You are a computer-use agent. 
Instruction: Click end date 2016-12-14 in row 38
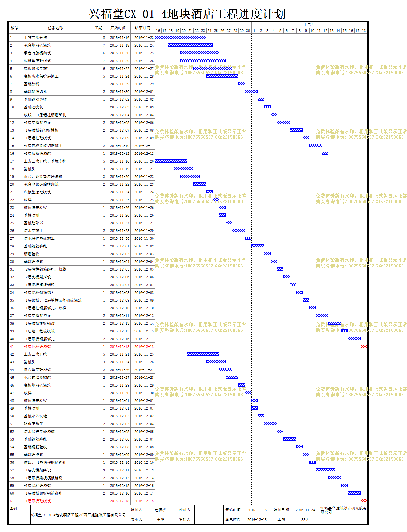[x=144, y=323]
